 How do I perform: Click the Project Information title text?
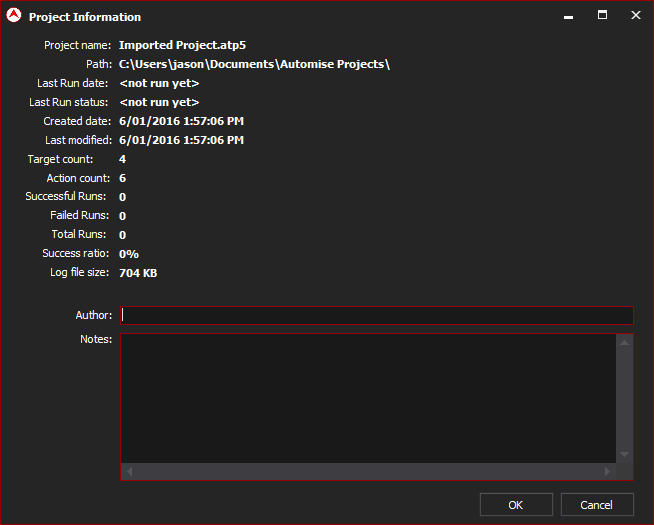(85, 17)
